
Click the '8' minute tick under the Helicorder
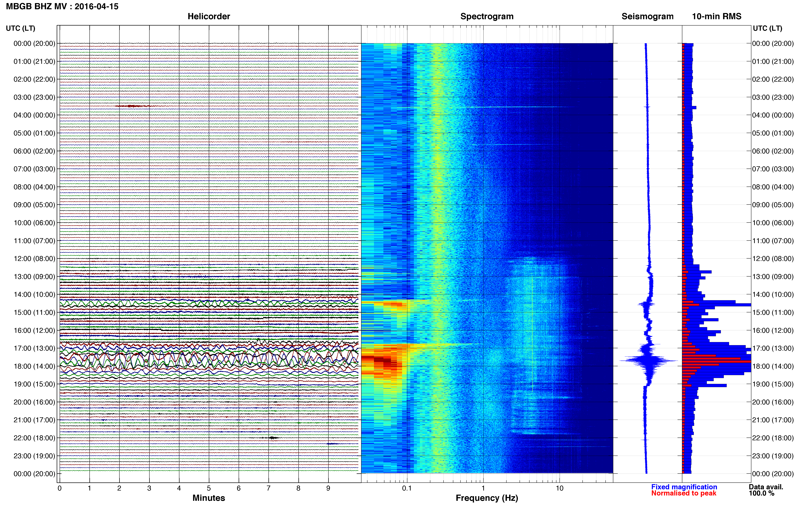[298, 488]
